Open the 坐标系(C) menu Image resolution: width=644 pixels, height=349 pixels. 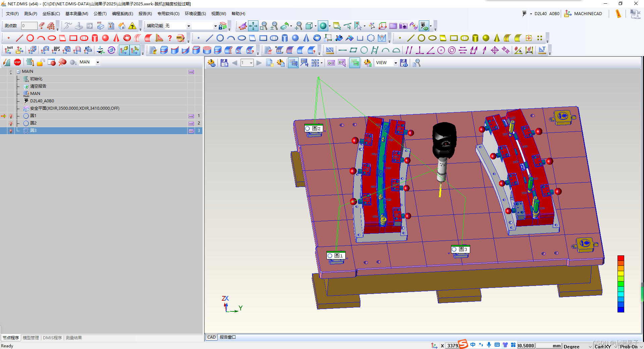tap(51, 14)
